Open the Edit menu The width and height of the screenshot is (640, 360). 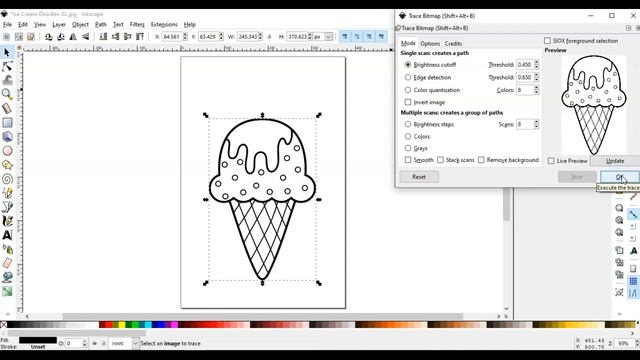click(x=23, y=24)
